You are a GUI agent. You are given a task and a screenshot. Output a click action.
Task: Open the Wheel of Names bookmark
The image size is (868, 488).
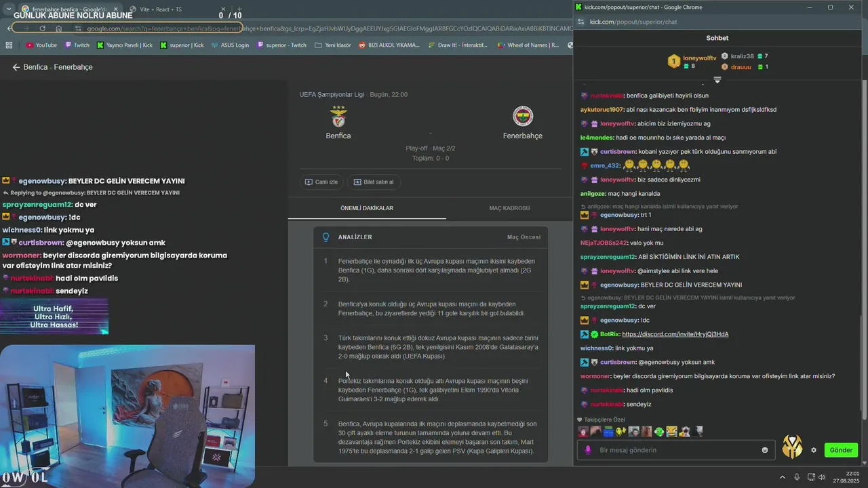pyautogui.click(x=528, y=45)
